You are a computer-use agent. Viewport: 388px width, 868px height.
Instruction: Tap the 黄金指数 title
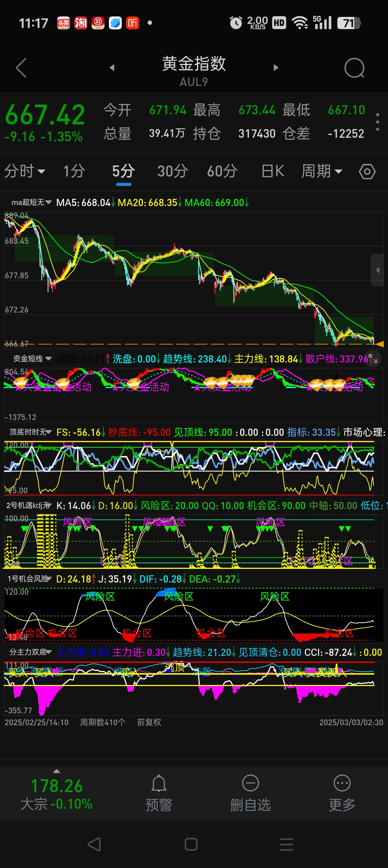(194, 64)
